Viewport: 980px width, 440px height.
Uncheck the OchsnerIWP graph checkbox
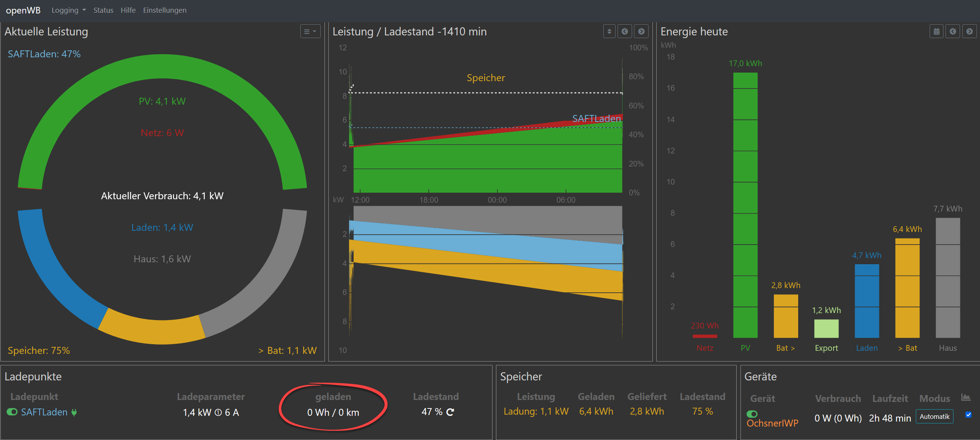[x=968, y=415]
